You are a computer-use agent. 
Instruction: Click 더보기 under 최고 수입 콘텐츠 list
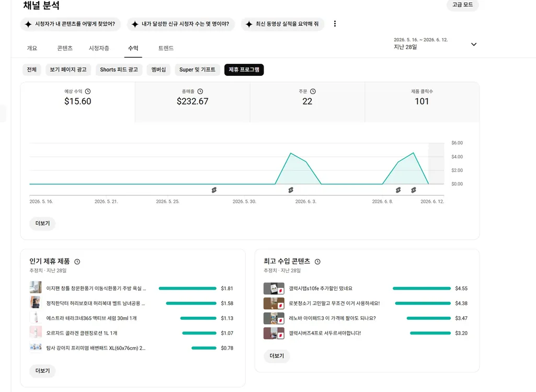coord(277,356)
